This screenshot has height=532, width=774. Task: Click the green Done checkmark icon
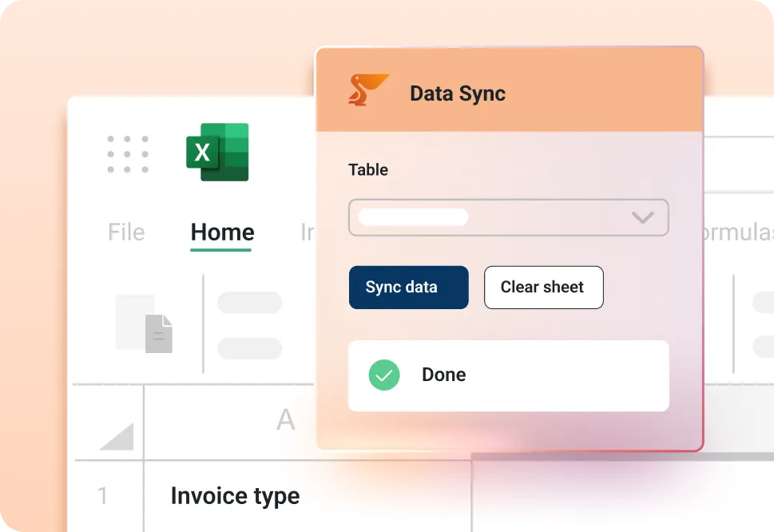pos(383,375)
